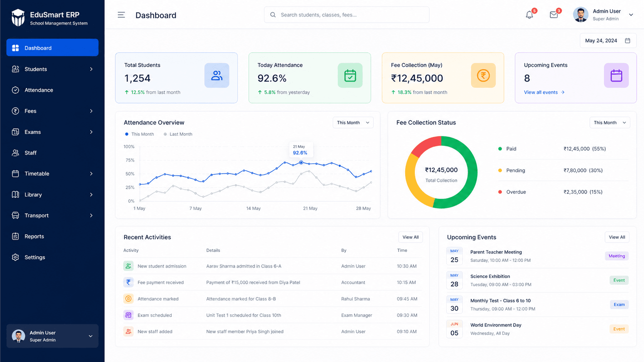Click the Admin User avatar in header

point(580,15)
